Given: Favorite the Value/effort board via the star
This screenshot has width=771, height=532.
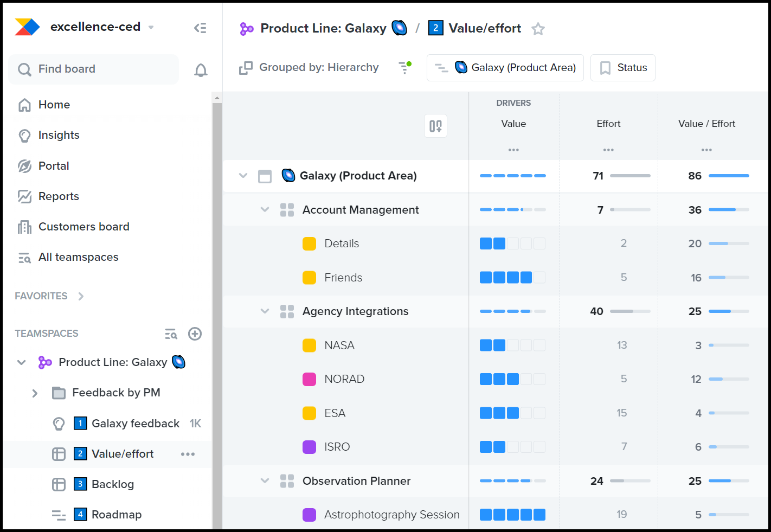Looking at the screenshot, I should tap(538, 28).
